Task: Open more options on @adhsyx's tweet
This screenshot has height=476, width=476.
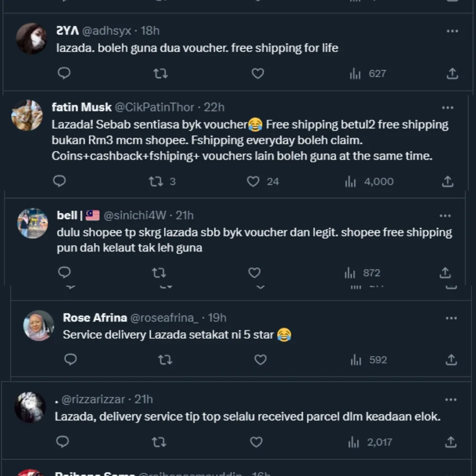Action: pyautogui.click(x=452, y=31)
